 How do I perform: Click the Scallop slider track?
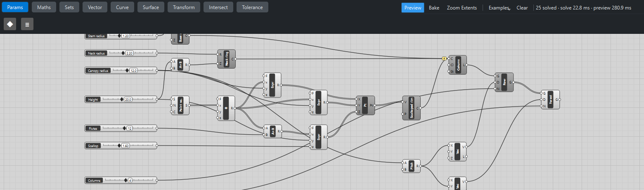[128, 145]
